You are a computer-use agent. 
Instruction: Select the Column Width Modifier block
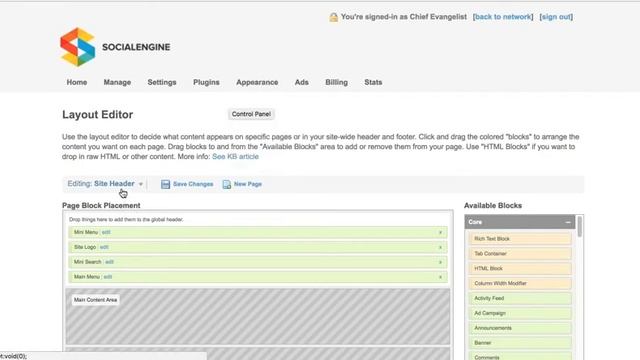coord(520,283)
